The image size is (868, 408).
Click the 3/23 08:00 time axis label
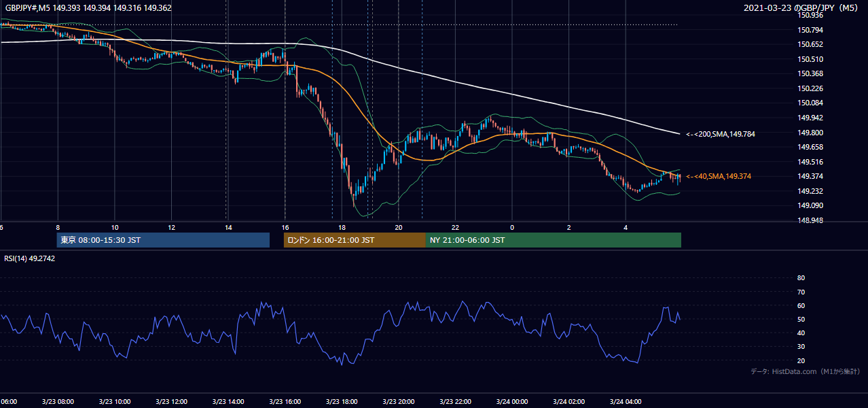pyautogui.click(x=57, y=402)
